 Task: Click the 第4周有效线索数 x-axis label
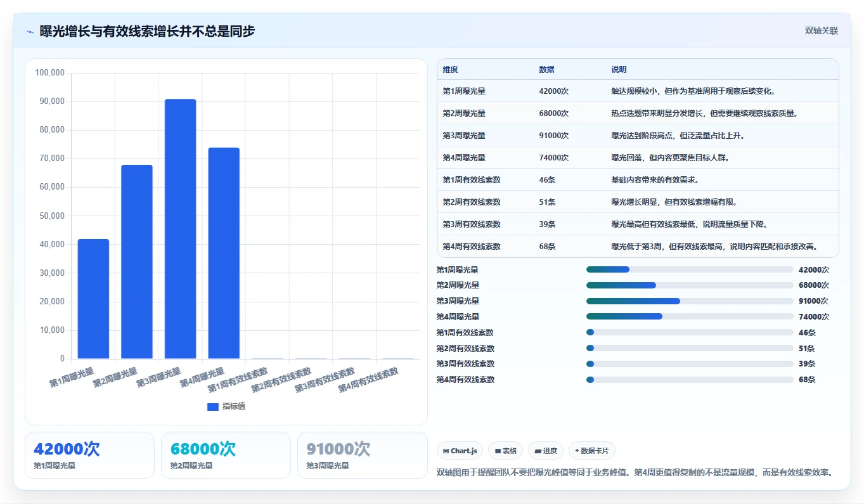tap(369, 380)
